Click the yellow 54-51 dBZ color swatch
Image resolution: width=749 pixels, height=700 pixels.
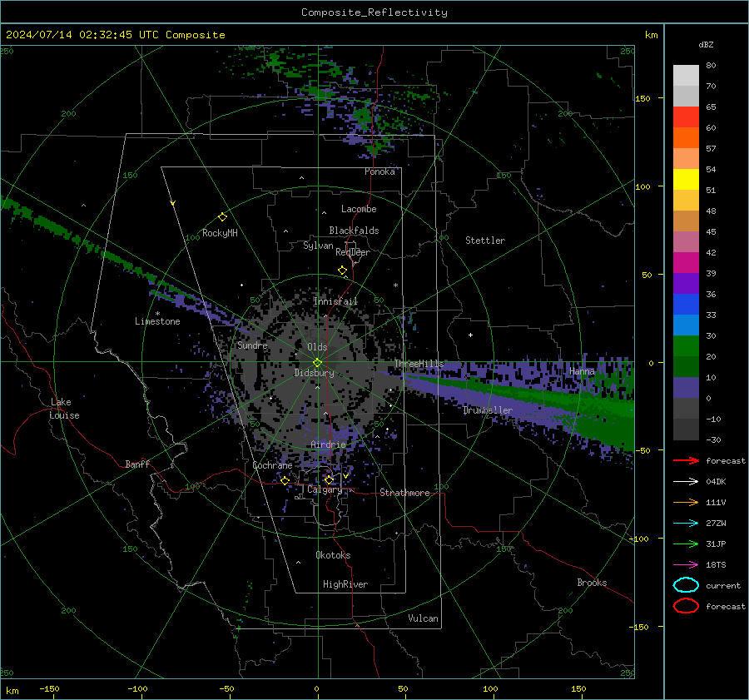tap(686, 180)
